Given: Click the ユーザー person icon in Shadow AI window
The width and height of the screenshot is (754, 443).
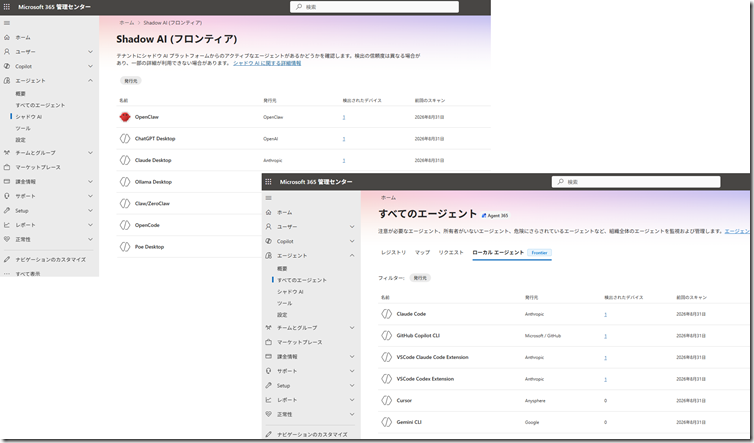Looking at the screenshot, I should click(7, 51).
